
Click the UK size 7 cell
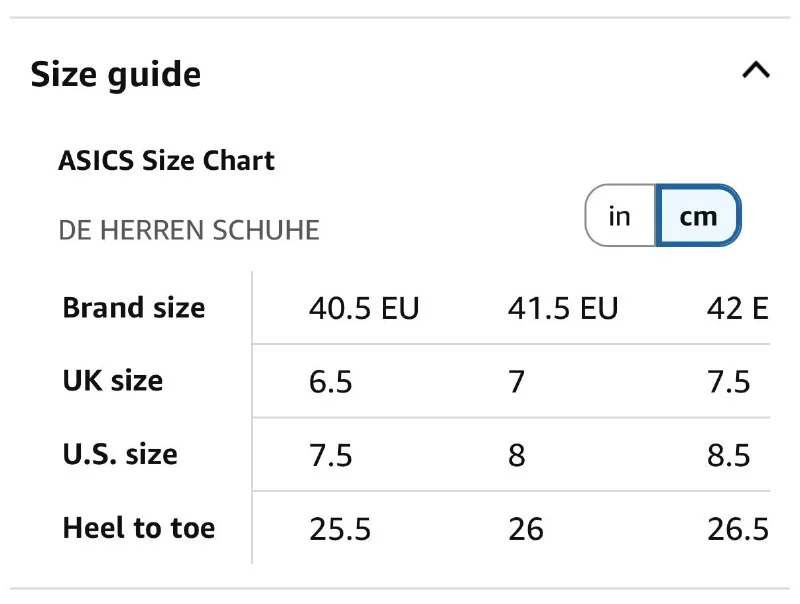click(517, 382)
